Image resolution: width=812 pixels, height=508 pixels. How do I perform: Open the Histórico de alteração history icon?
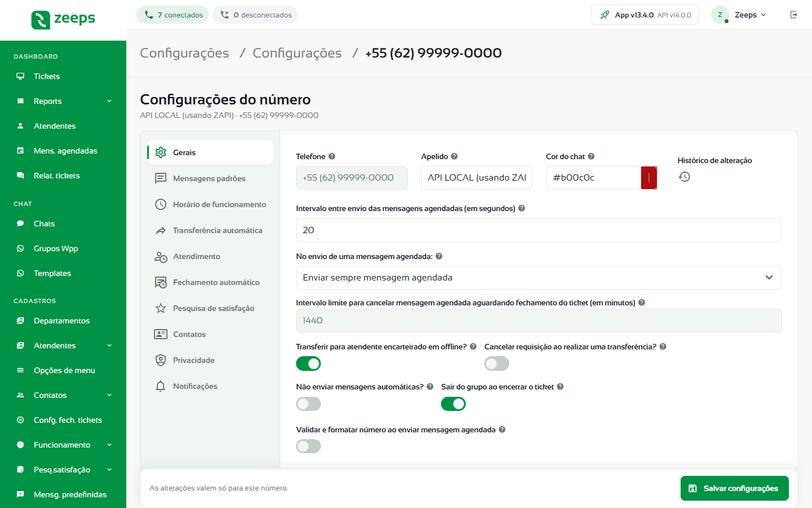coord(684,177)
